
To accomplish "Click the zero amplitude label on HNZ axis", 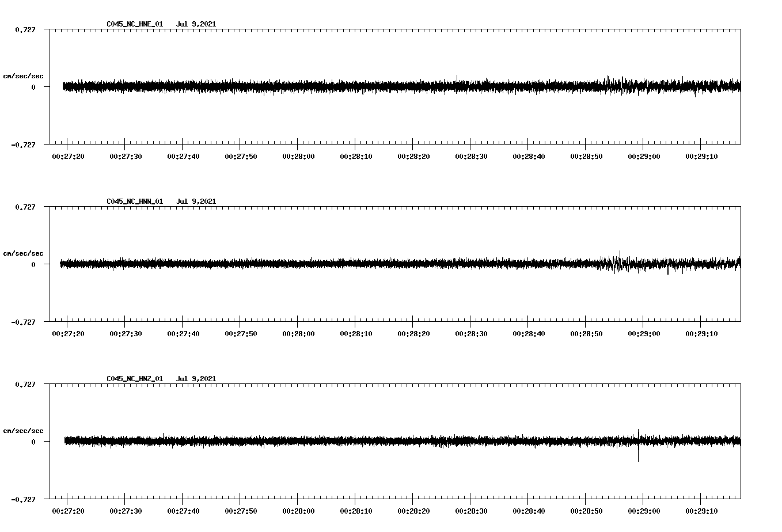I will (33, 442).
